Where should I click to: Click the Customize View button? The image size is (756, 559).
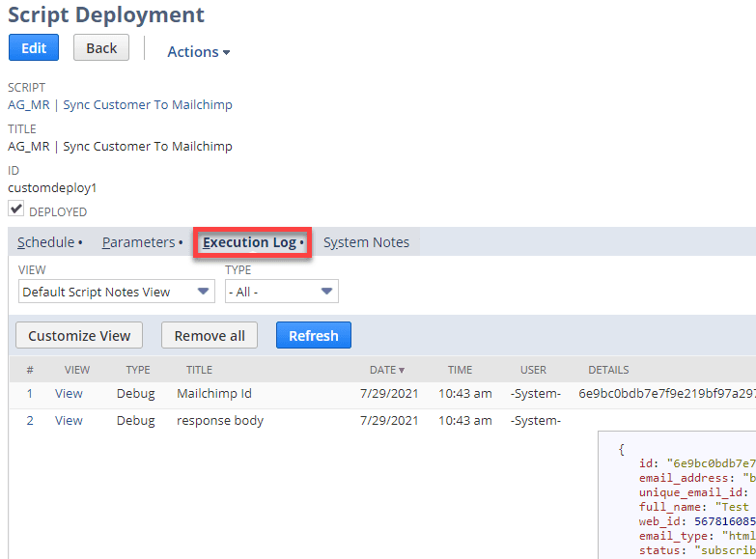[79, 335]
